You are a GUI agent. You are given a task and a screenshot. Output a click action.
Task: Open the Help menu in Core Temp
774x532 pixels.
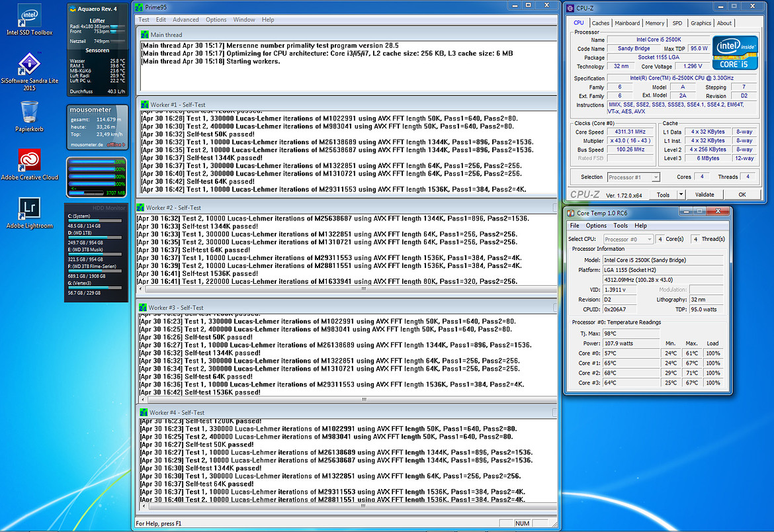coord(641,226)
